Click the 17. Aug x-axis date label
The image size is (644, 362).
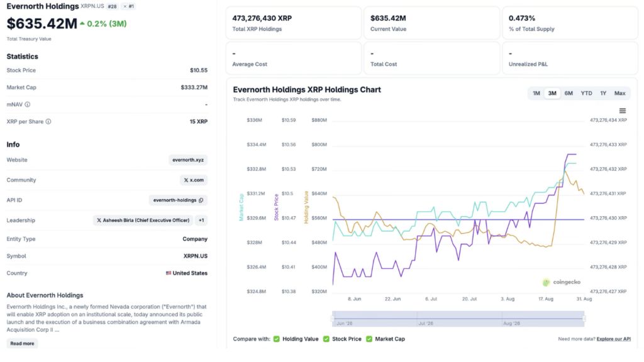tap(546, 299)
